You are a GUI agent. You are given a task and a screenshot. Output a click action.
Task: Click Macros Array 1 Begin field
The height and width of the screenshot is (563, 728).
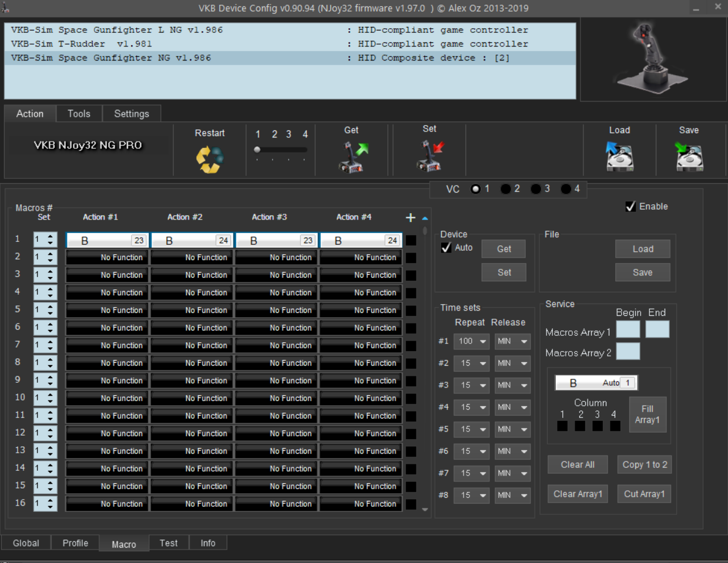pyautogui.click(x=628, y=329)
